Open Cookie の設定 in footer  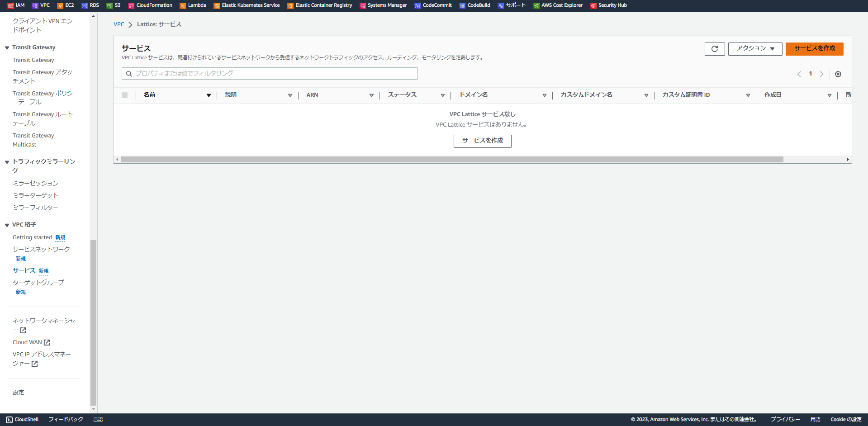[846, 420]
